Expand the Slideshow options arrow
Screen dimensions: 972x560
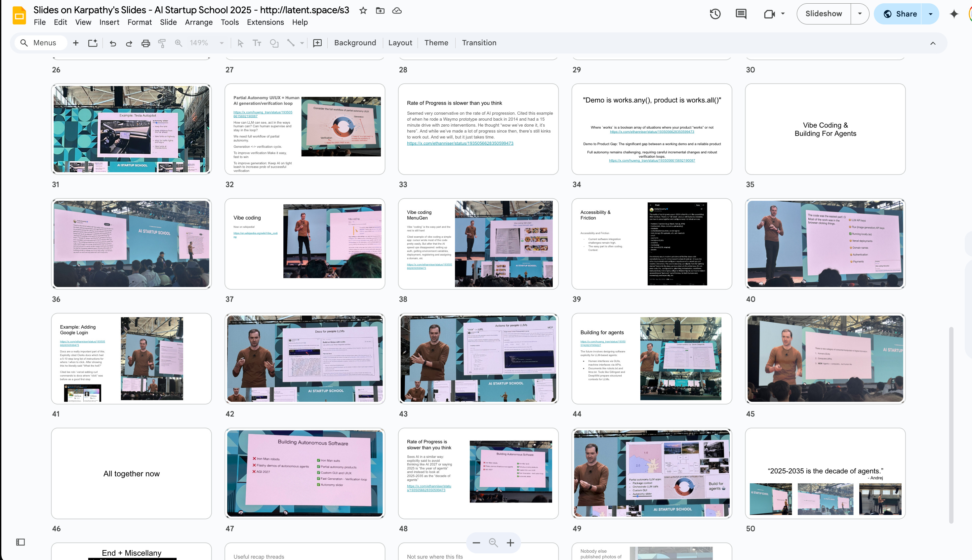(x=860, y=14)
